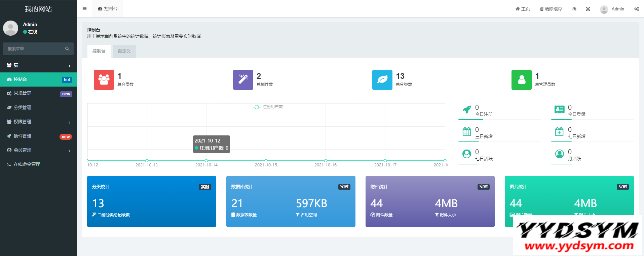644x256 pixels.
Task: Expand the 权限管理 sidebar menu
Action: [38, 122]
